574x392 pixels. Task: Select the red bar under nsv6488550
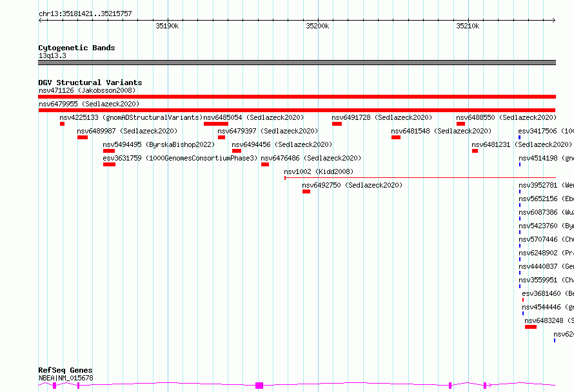point(460,124)
